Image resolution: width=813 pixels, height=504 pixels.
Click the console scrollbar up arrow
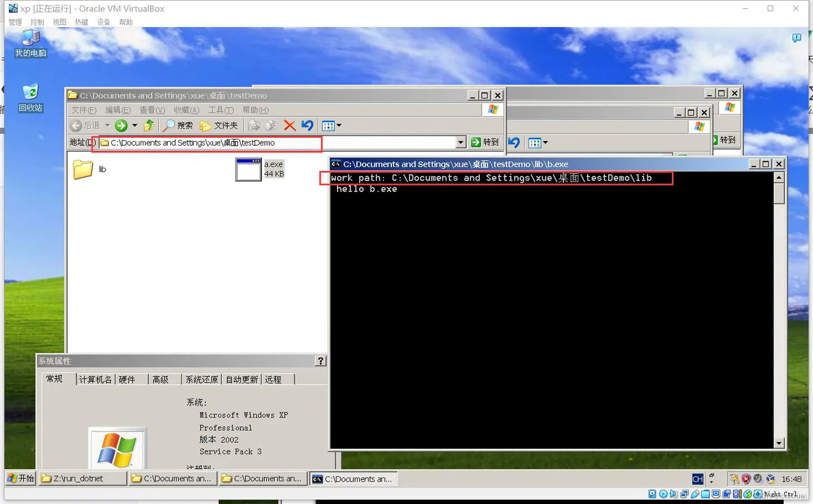click(x=779, y=178)
